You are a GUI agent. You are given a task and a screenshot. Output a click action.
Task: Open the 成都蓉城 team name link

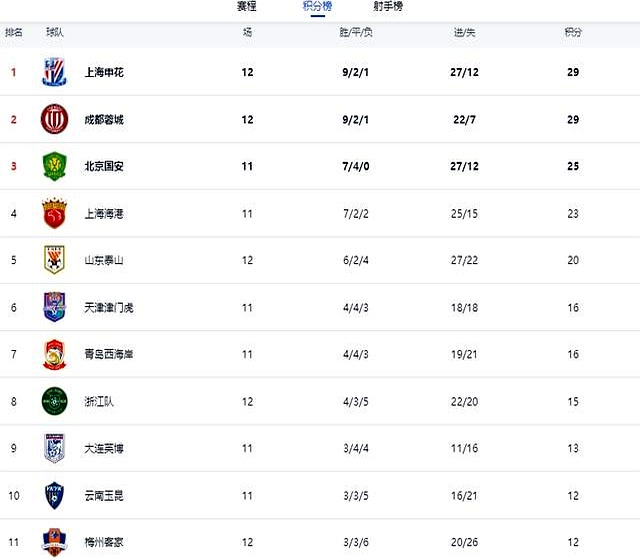pos(104,119)
